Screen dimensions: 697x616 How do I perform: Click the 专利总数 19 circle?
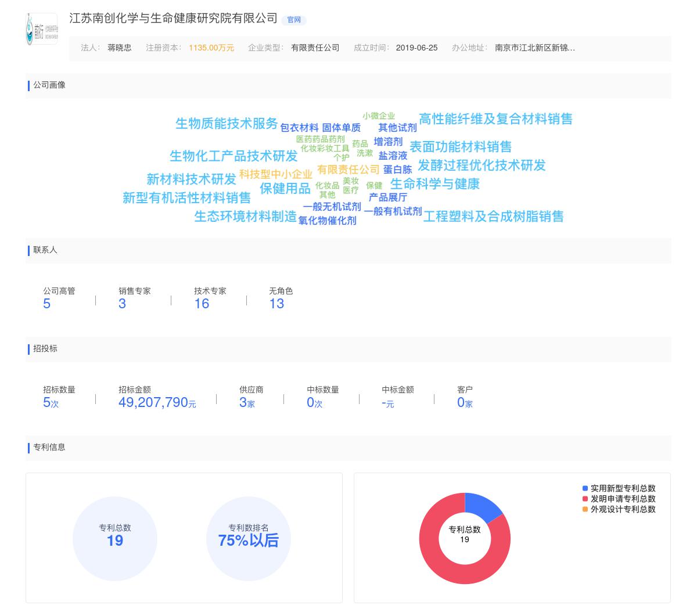[115, 539]
